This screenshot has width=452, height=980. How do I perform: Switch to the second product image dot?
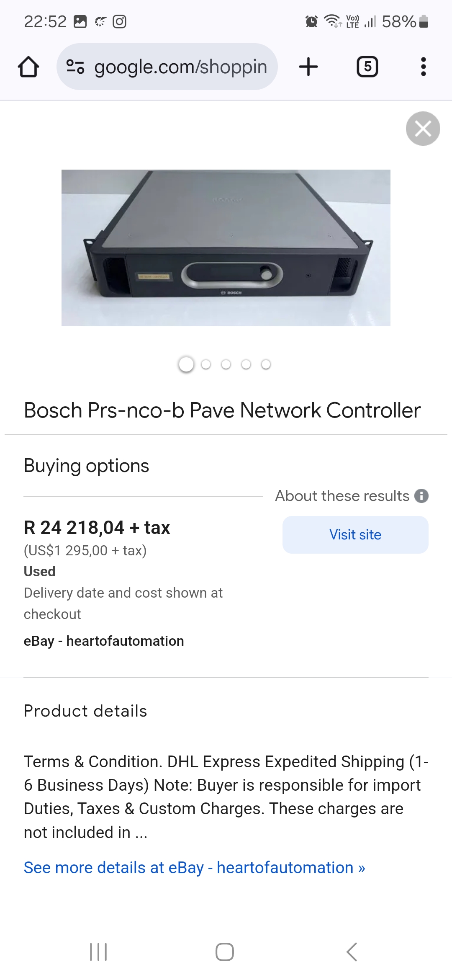coord(206,364)
